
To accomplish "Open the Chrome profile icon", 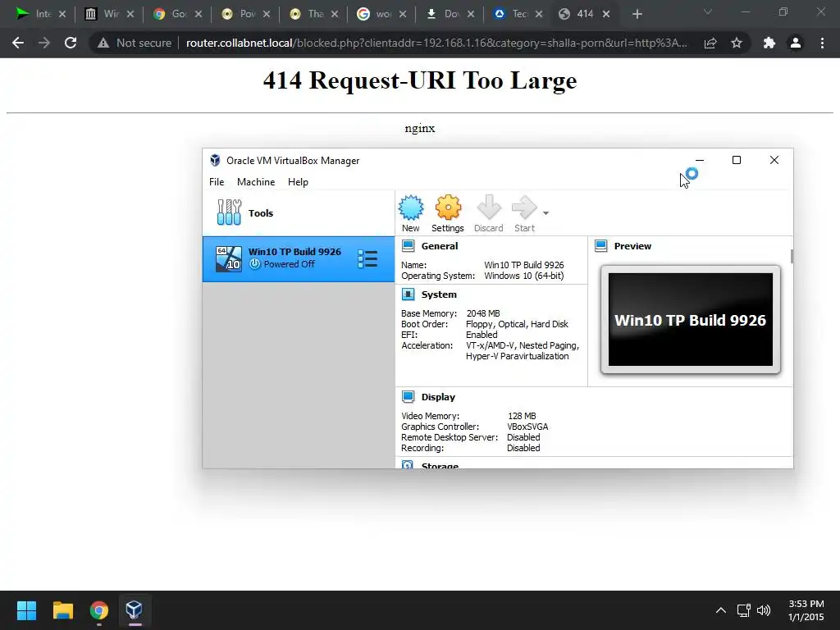I will pos(796,43).
